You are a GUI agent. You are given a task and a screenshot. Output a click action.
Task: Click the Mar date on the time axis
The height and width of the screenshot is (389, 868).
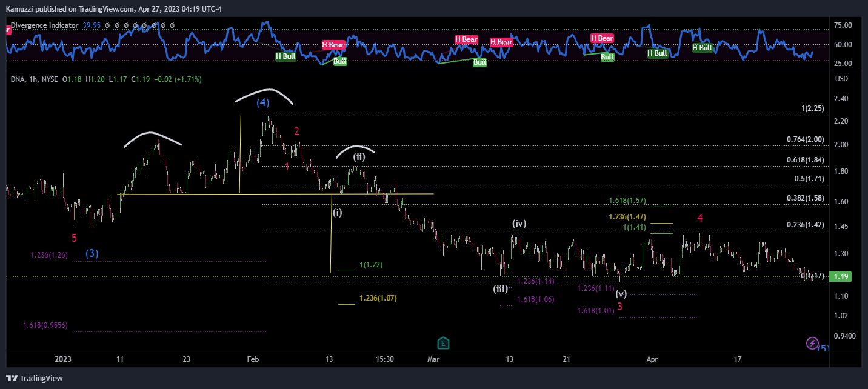pyautogui.click(x=433, y=359)
